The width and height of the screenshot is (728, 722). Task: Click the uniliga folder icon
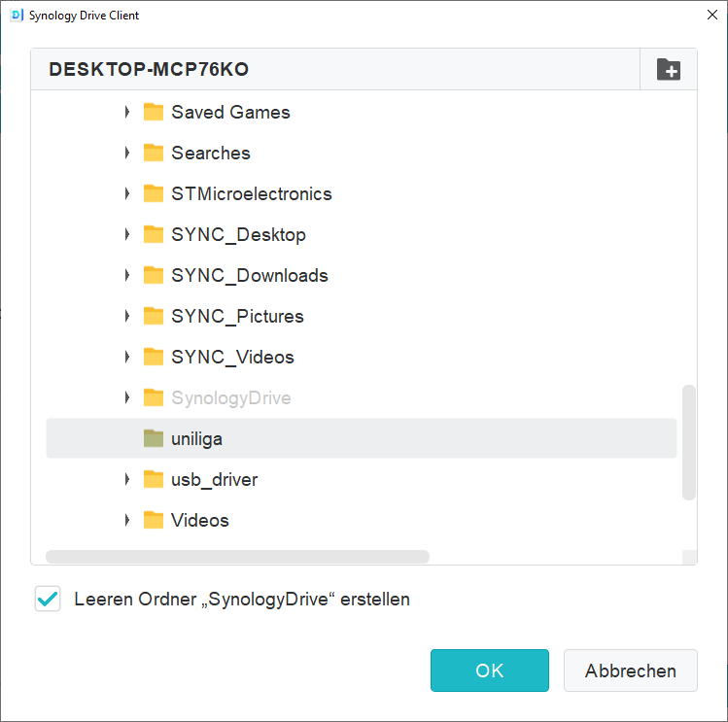(x=153, y=439)
